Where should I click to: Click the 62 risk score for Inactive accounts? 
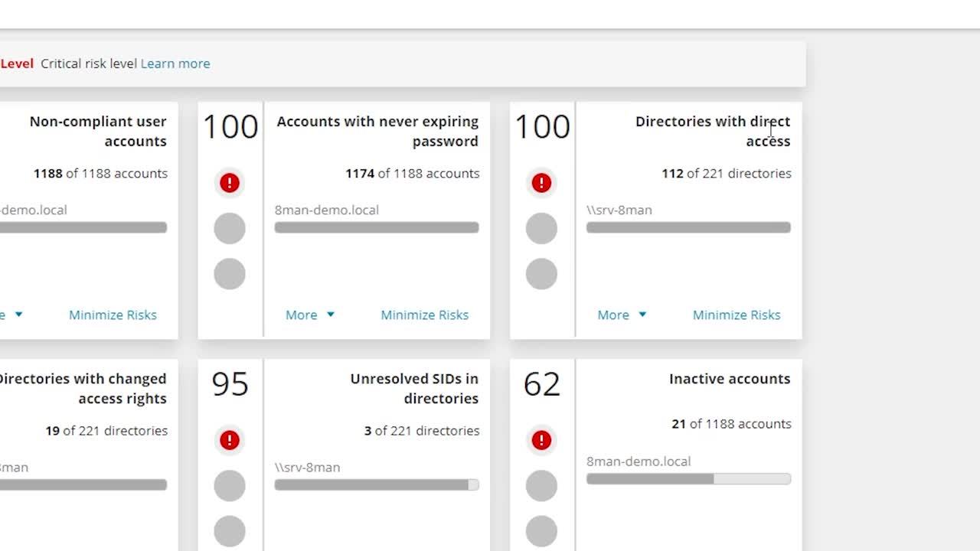(541, 384)
